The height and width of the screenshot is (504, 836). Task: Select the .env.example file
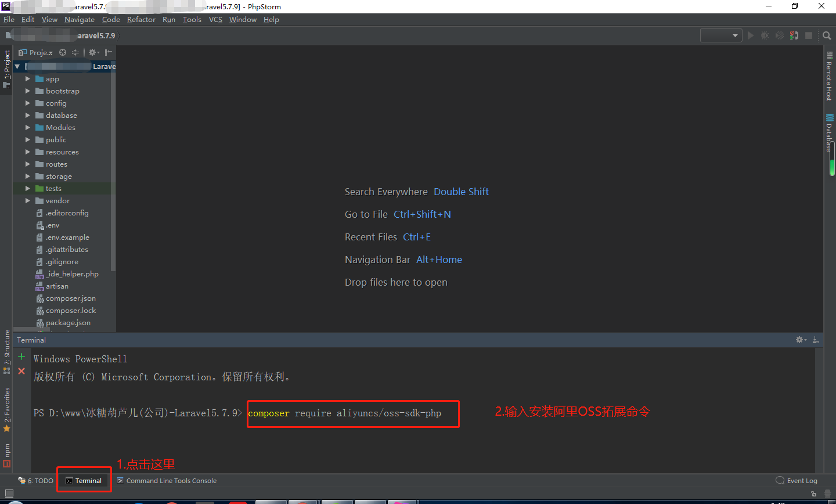coord(67,237)
